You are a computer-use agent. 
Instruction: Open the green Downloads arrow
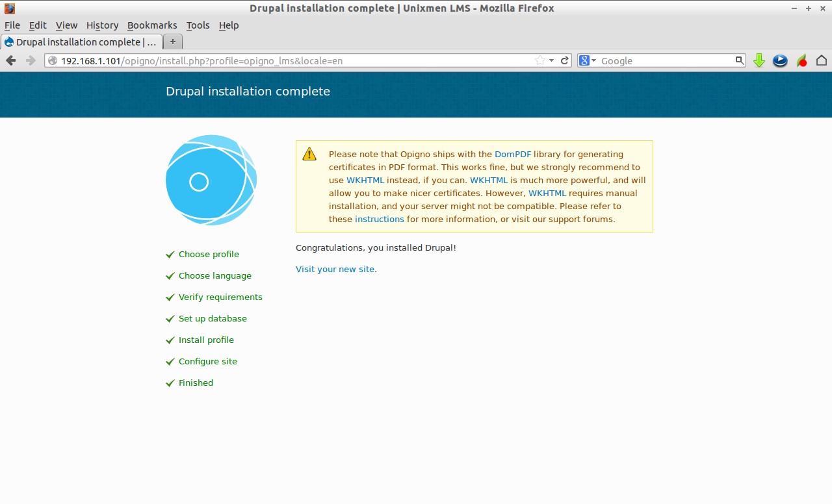coord(759,60)
